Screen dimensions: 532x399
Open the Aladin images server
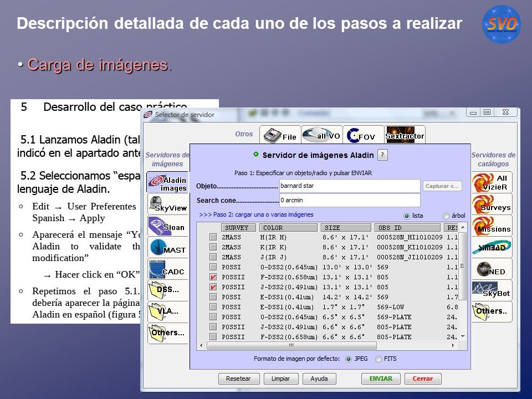coord(167,182)
